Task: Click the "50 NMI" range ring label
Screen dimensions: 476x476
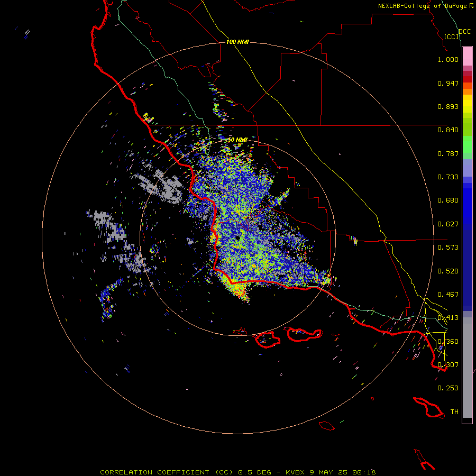Action: [237, 140]
